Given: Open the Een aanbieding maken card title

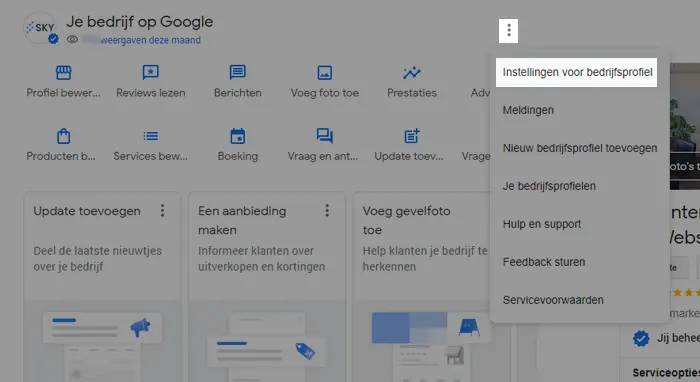Looking at the screenshot, I should (242, 220).
